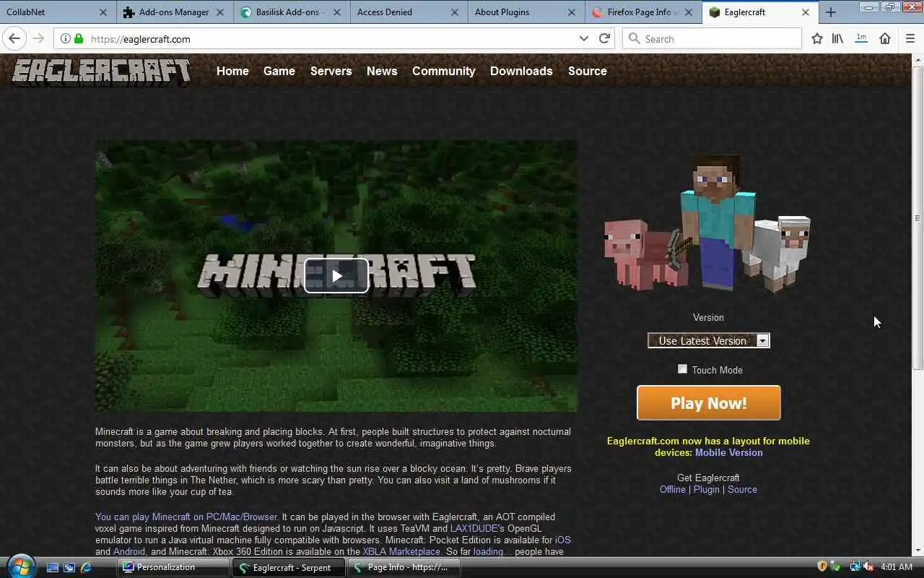Play the Minecraft trailer video
This screenshot has width=924, height=578.
coord(336,275)
